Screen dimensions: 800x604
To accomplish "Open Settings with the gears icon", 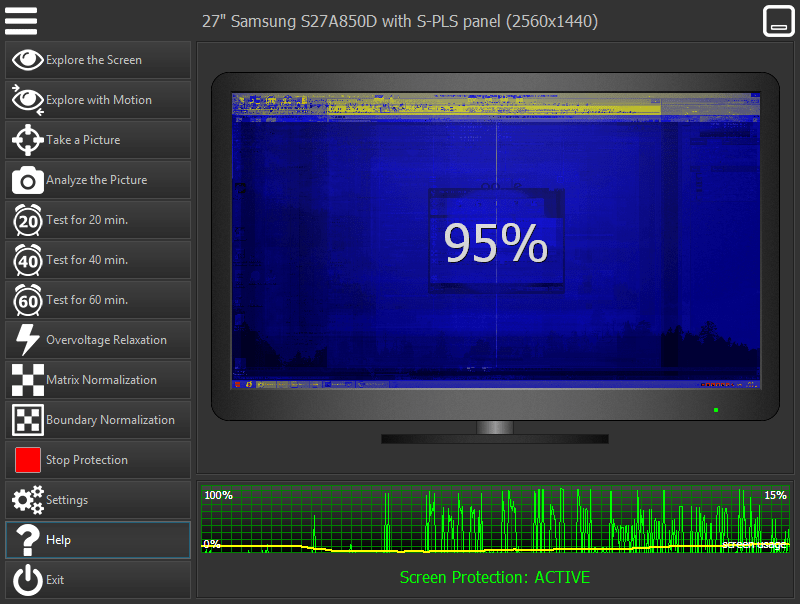I will (28, 500).
